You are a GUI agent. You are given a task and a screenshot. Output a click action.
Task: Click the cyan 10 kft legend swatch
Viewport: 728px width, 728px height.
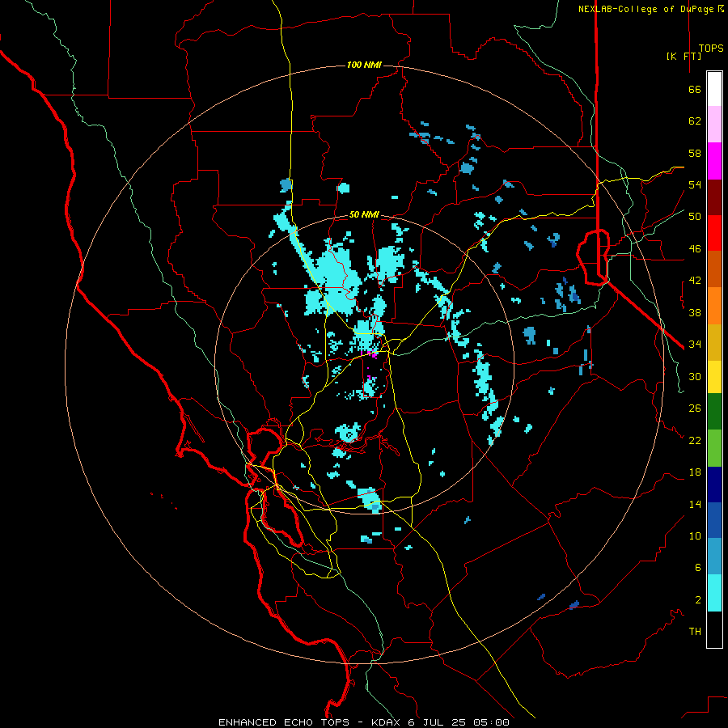pos(714,593)
